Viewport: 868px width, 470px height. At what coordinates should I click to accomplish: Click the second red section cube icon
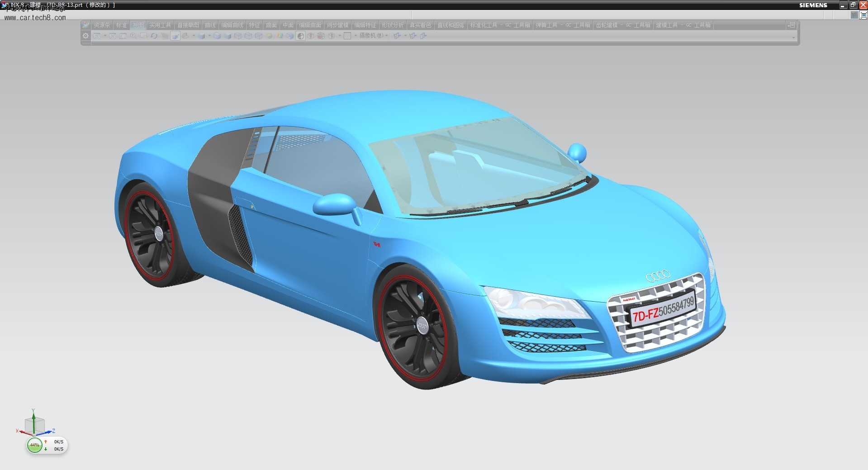(x=321, y=36)
